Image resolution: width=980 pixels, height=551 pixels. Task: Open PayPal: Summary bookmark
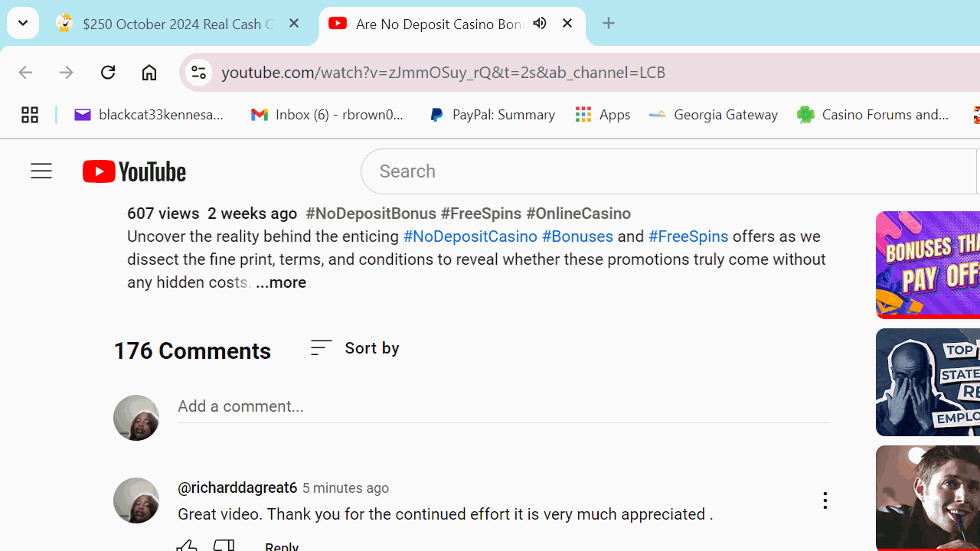(x=492, y=115)
